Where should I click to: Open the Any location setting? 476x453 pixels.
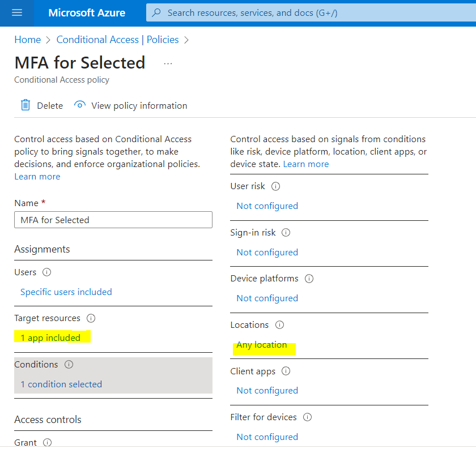(262, 345)
